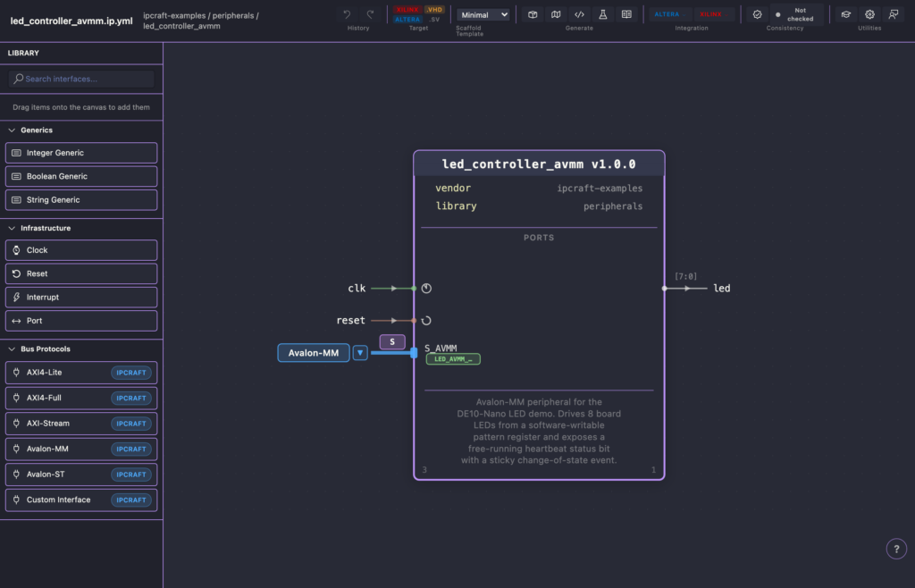Screen dimensions: 915x588
Task: Click the Reset icon in library
Action: click(16, 273)
